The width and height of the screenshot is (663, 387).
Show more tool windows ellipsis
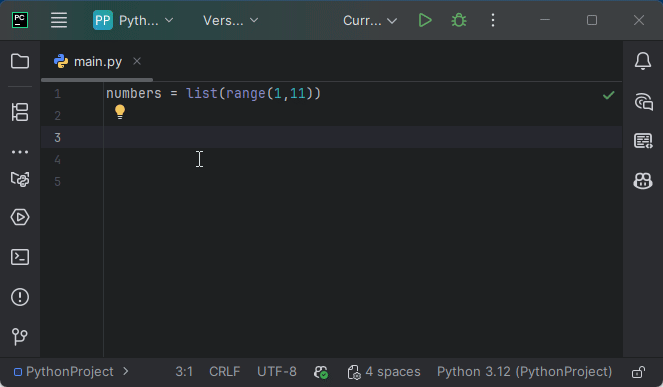click(20, 152)
